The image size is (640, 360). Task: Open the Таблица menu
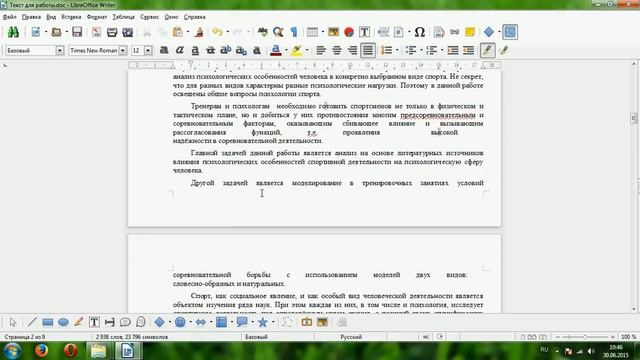pyautogui.click(x=123, y=17)
